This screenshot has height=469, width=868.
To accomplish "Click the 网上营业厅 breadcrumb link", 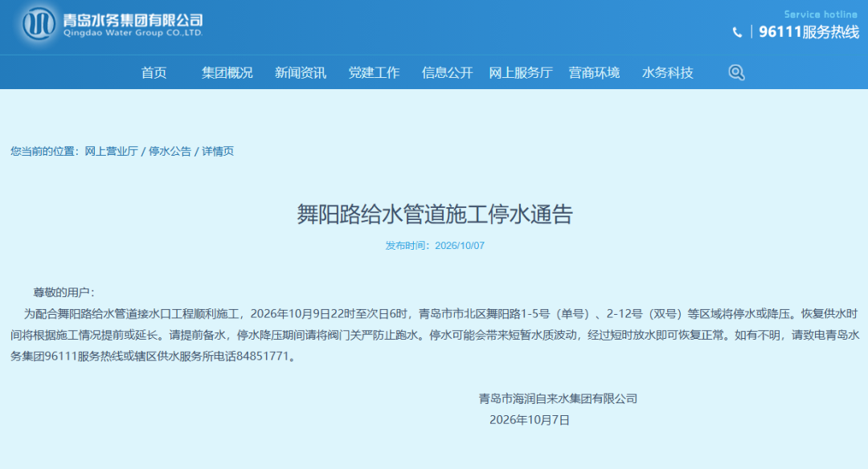I will (111, 151).
